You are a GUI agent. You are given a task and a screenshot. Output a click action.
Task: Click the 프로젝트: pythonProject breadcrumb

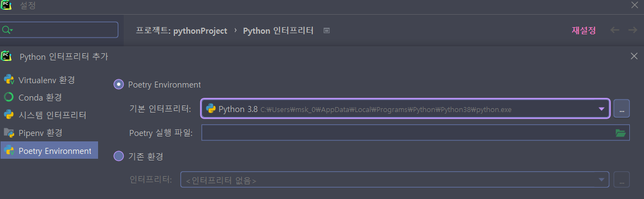(181, 30)
